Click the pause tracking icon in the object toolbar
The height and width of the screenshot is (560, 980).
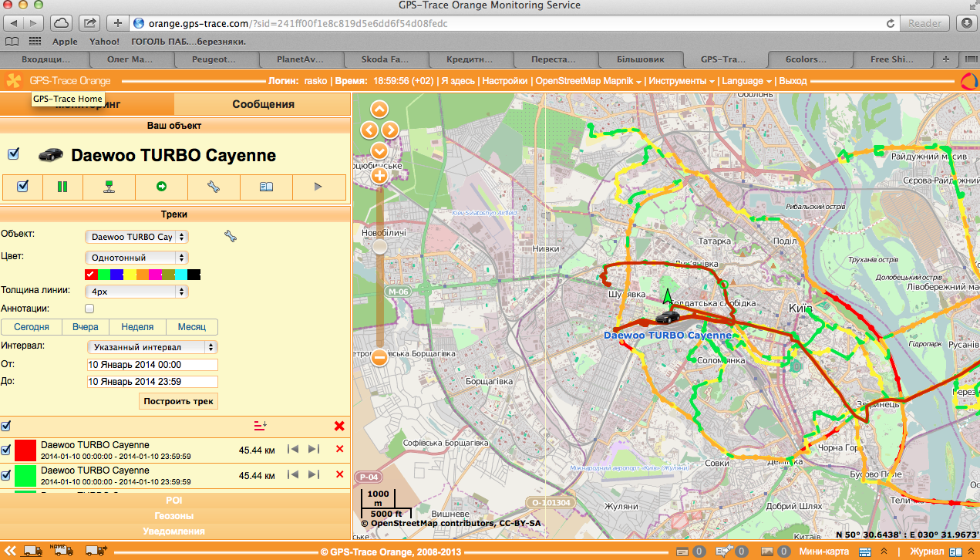62,186
